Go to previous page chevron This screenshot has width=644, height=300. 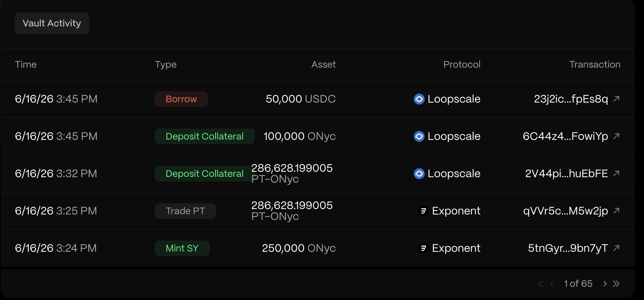click(552, 284)
